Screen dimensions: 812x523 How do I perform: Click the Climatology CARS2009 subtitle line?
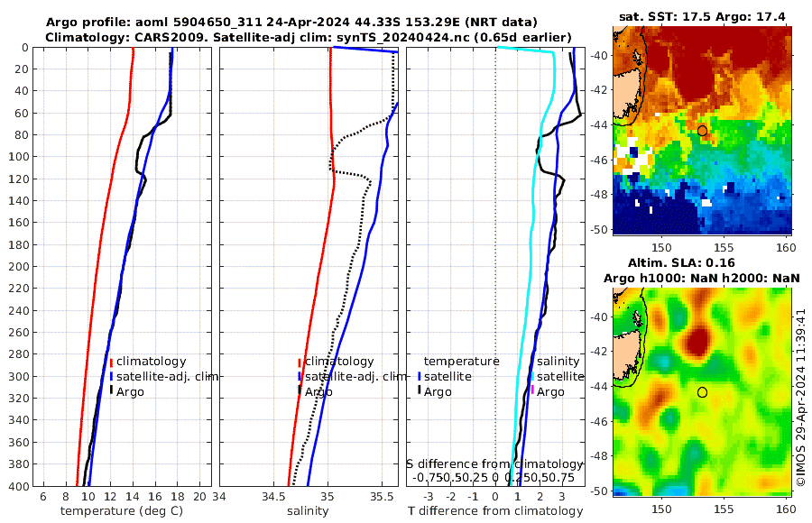coord(309,37)
